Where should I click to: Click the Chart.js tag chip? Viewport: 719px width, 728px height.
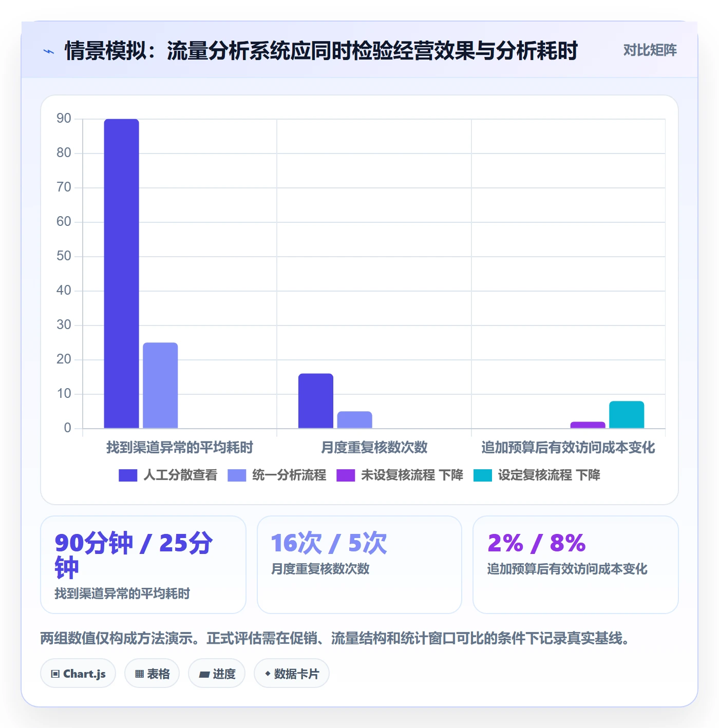pyautogui.click(x=78, y=674)
